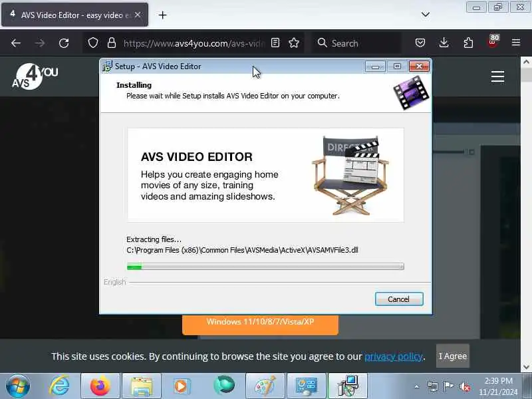The height and width of the screenshot is (399, 532).
Task: Close the AVS Video Editor tab
Action: point(138,15)
